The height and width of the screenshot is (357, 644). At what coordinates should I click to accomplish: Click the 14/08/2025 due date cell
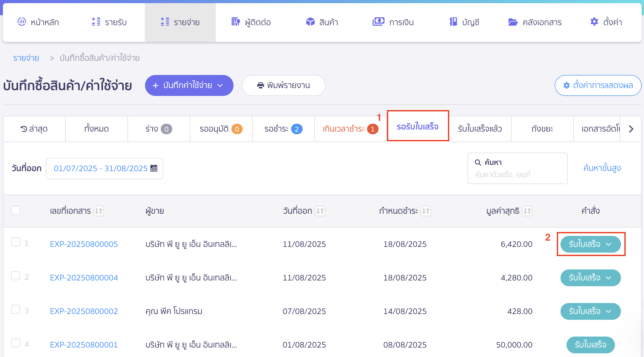click(x=405, y=311)
